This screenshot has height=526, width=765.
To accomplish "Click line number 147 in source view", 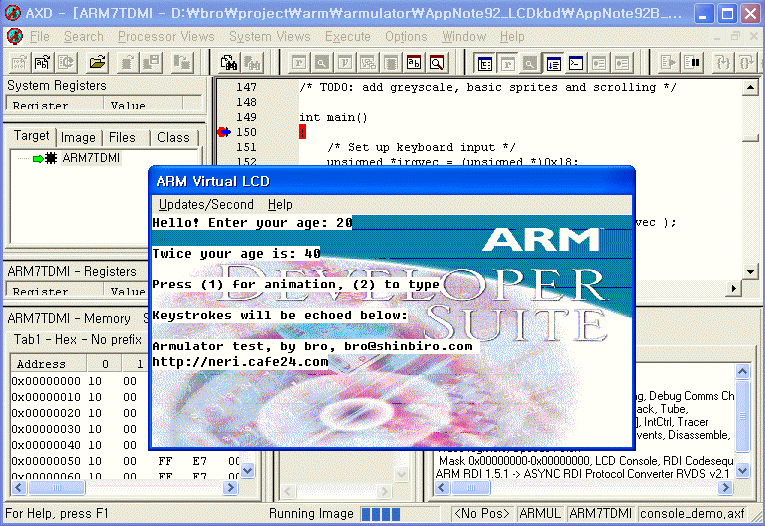I will 246,87.
